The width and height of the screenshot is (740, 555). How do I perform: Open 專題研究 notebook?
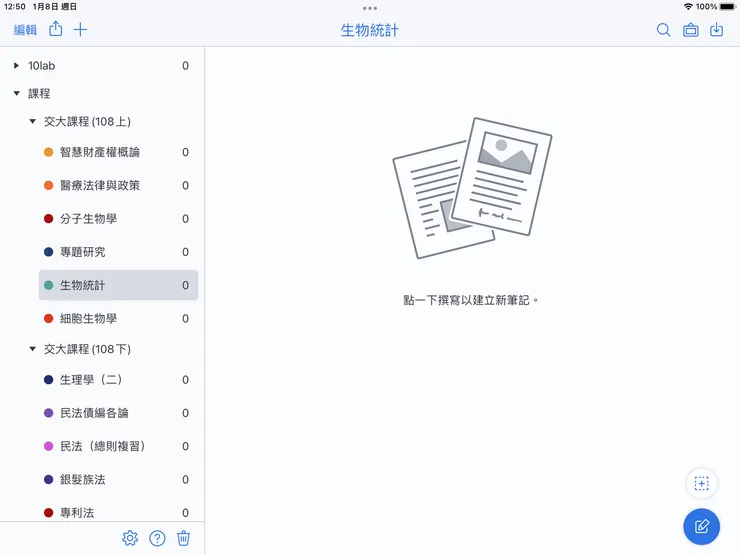click(118, 252)
